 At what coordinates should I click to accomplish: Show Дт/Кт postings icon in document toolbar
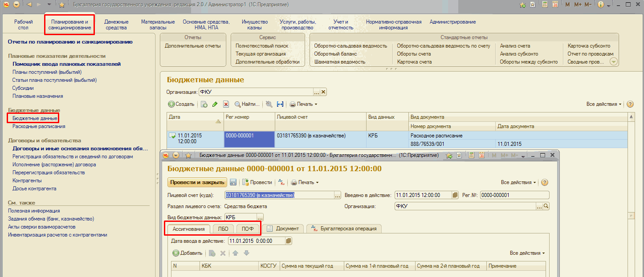tap(281, 182)
